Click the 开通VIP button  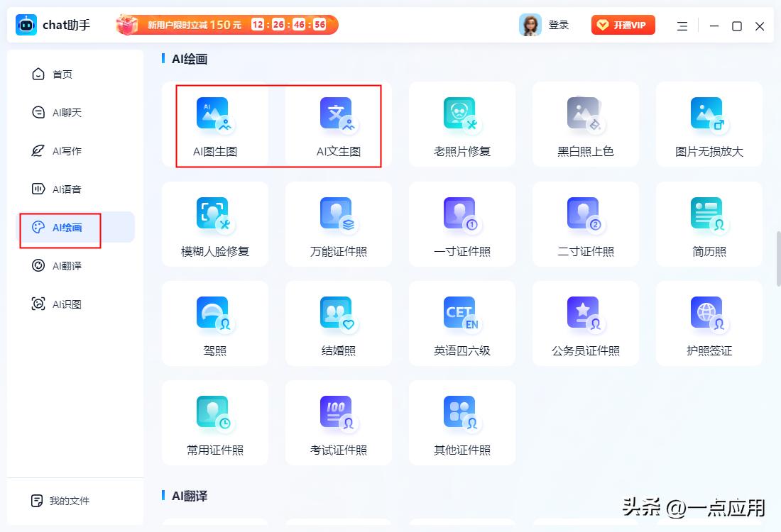tap(623, 26)
